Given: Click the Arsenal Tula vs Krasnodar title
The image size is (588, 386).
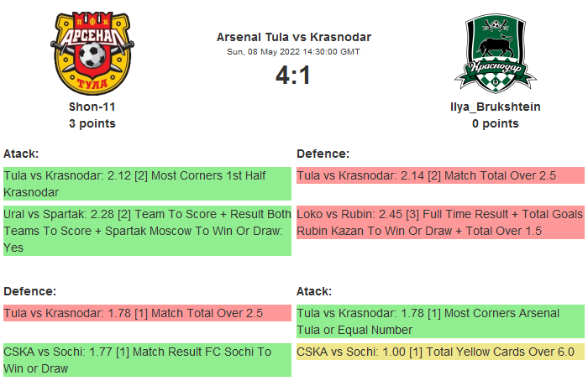Looking at the screenshot, I should pos(293,37).
